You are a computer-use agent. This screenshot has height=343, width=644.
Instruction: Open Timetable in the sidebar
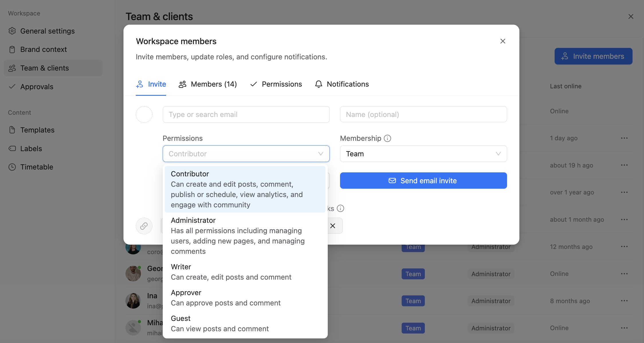point(53,167)
